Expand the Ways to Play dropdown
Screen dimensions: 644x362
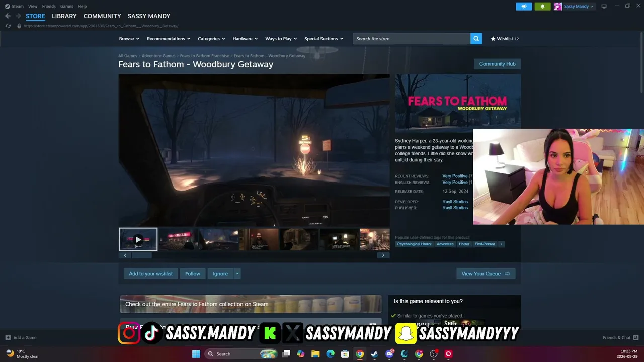pos(281,39)
